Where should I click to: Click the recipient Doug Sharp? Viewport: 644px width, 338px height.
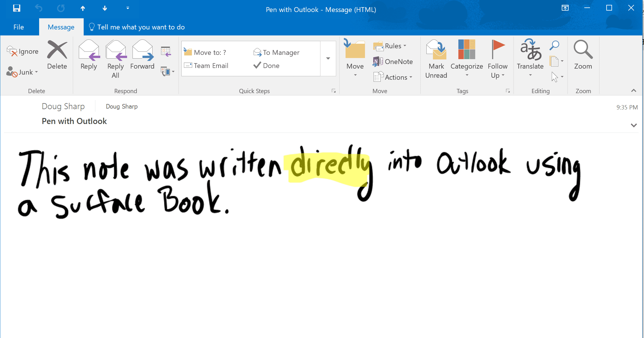coord(122,107)
